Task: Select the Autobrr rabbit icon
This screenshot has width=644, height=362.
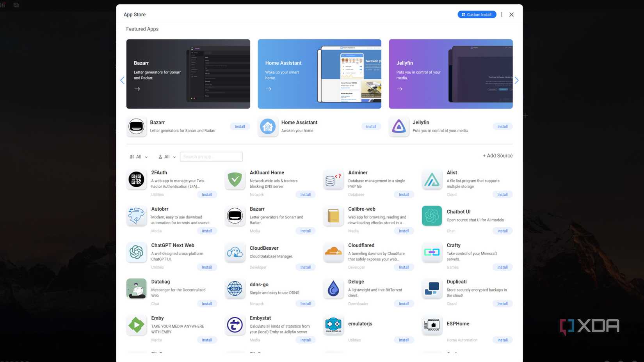Action: tap(136, 216)
